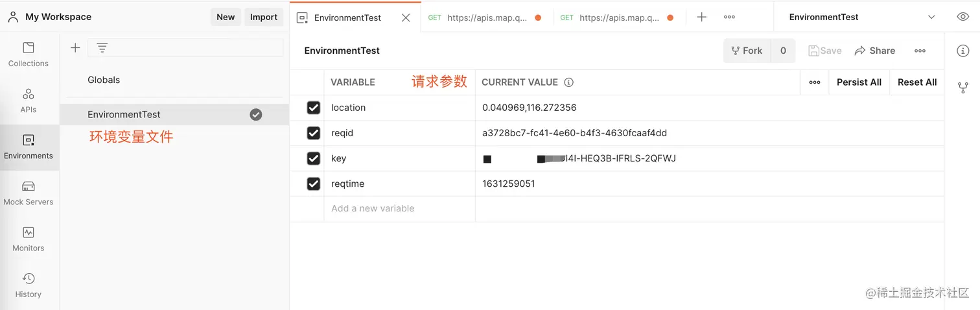Click the environment filter search field
The image size is (980, 310).
[x=185, y=47]
